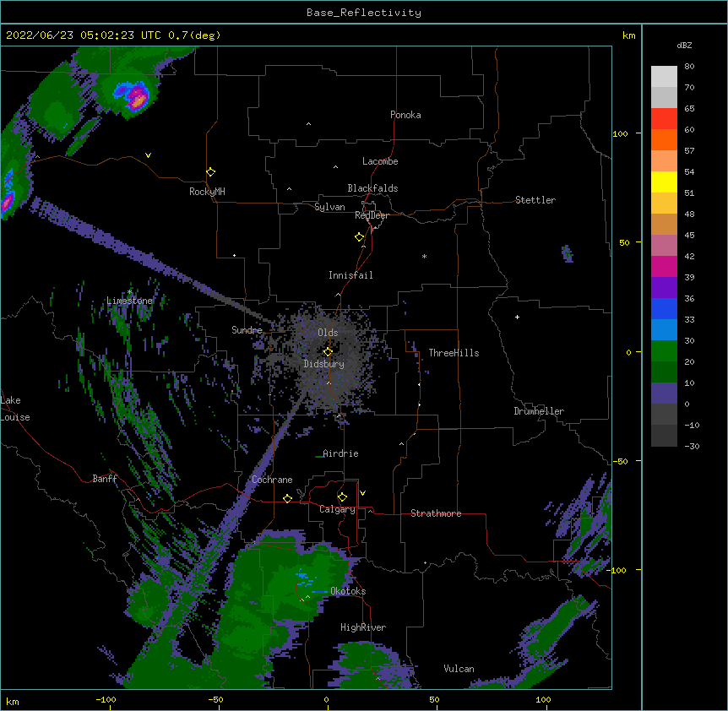Click the red 65 dBZ color swatch
This screenshot has width=728, height=711.
pos(664,118)
